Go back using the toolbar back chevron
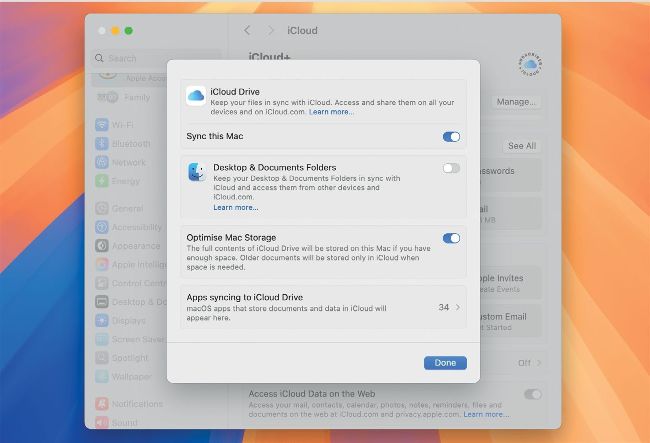The image size is (650, 443). 248,31
